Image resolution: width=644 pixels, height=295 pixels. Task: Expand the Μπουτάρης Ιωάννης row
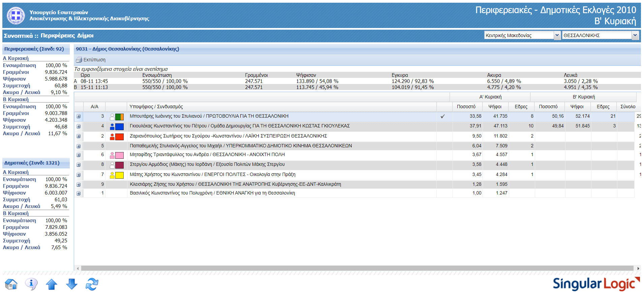(x=79, y=116)
